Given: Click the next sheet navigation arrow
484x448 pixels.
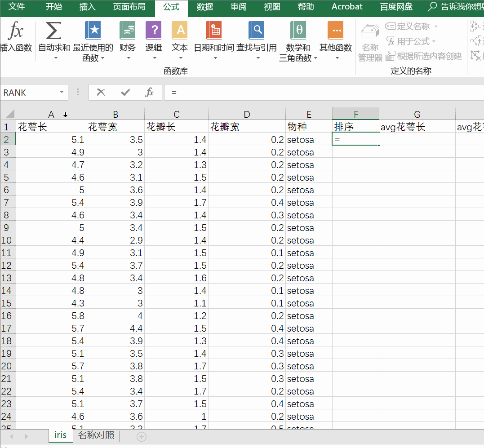Looking at the screenshot, I should [x=26, y=436].
